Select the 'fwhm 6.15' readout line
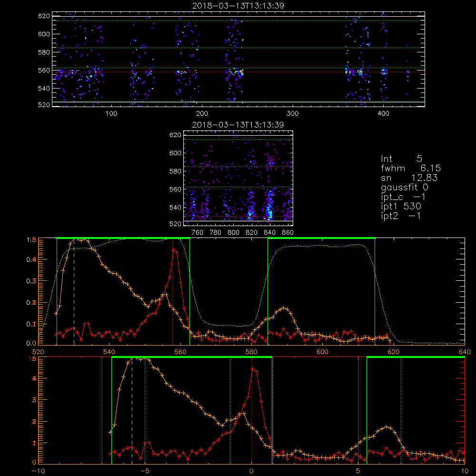The height and width of the screenshot is (476, 476). (411, 168)
